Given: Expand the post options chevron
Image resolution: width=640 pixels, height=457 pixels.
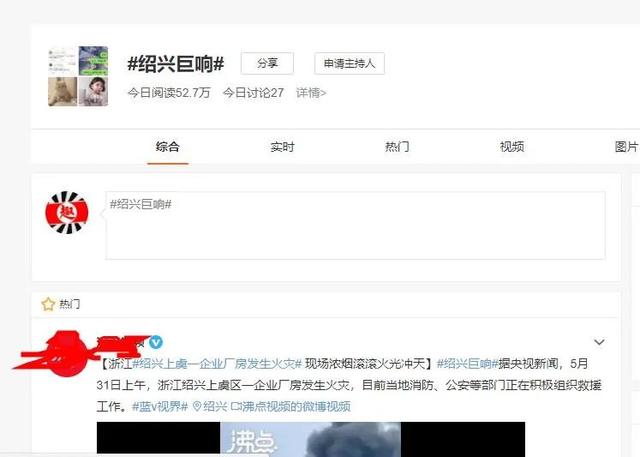Looking at the screenshot, I should tap(599, 342).
